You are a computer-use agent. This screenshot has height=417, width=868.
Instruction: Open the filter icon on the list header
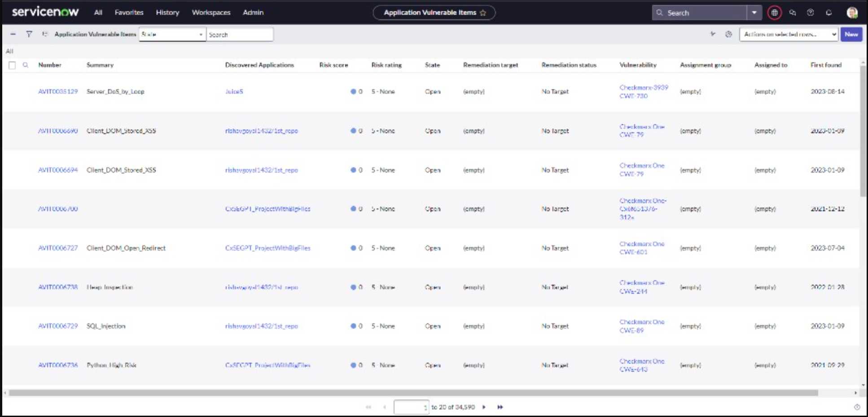point(29,34)
